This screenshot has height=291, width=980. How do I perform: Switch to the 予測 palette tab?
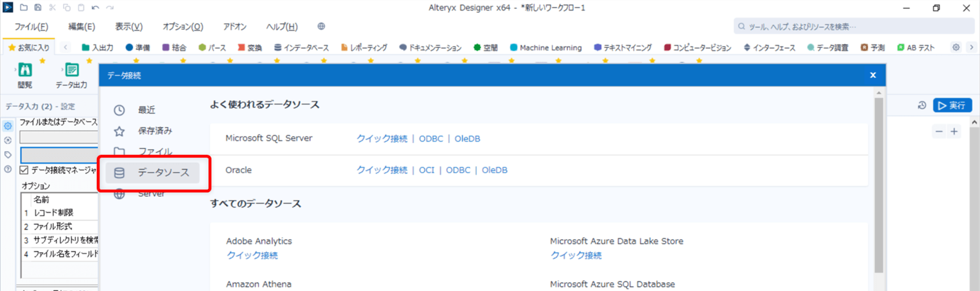tap(873, 48)
